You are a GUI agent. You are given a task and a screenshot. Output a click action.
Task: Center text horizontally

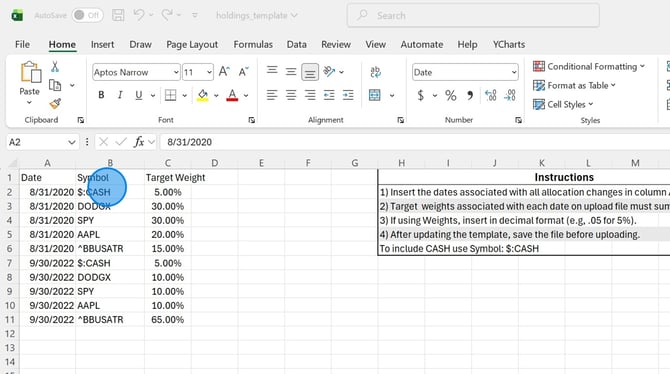(291, 95)
